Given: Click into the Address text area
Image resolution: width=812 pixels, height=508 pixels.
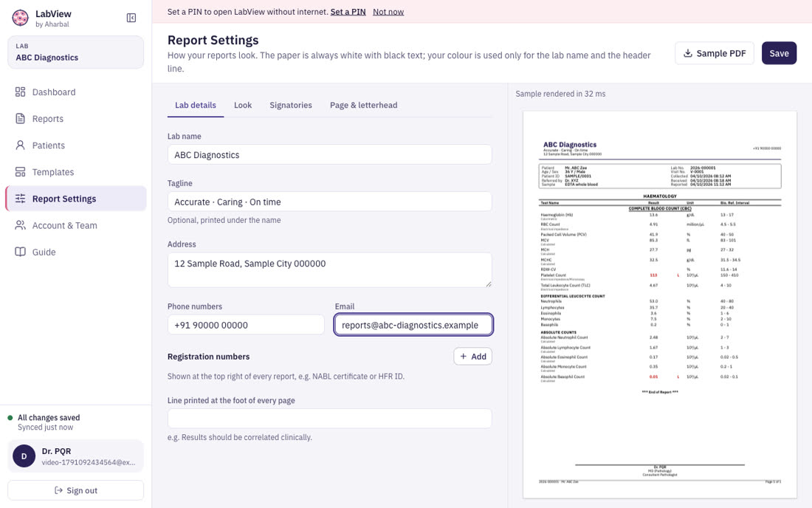Looking at the screenshot, I should [329, 270].
